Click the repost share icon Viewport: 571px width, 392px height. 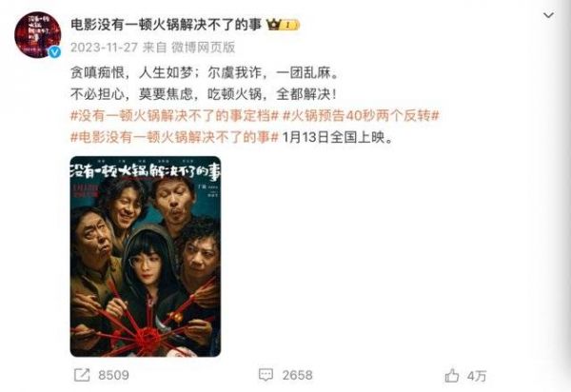82,375
